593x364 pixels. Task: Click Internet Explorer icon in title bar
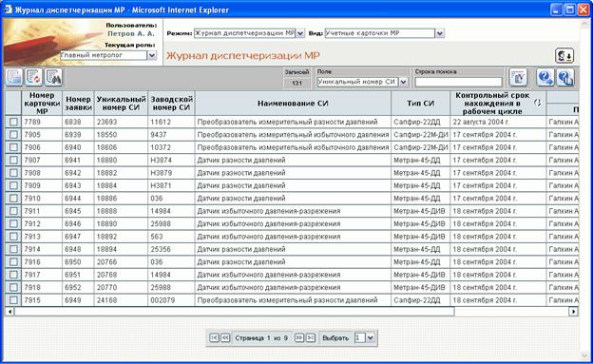tap(8, 10)
